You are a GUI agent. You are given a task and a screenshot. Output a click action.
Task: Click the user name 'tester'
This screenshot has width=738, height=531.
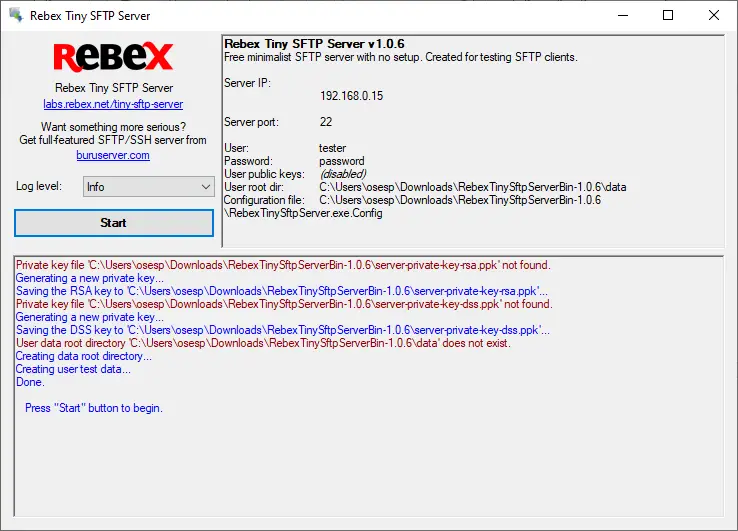coord(332,148)
